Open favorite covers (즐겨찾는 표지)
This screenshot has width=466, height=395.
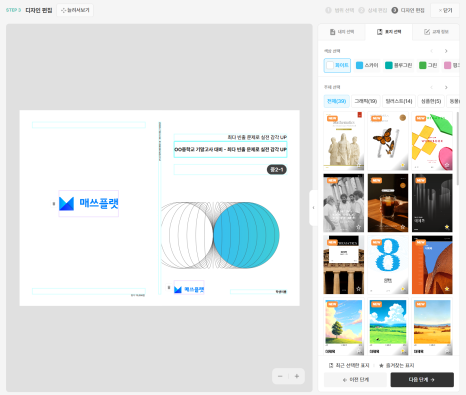(x=397, y=365)
